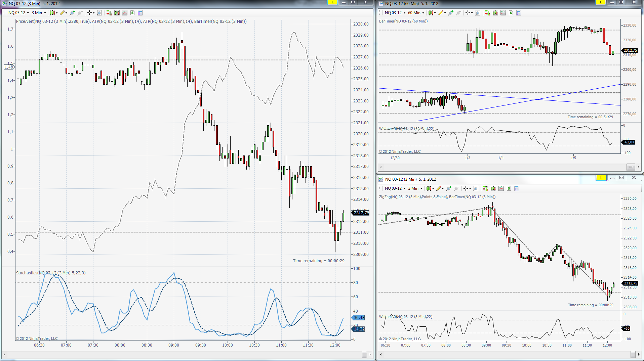Click NQ 03-12 (60 Min) window title bar
Screen dimensions: 644x361
pos(487,3)
